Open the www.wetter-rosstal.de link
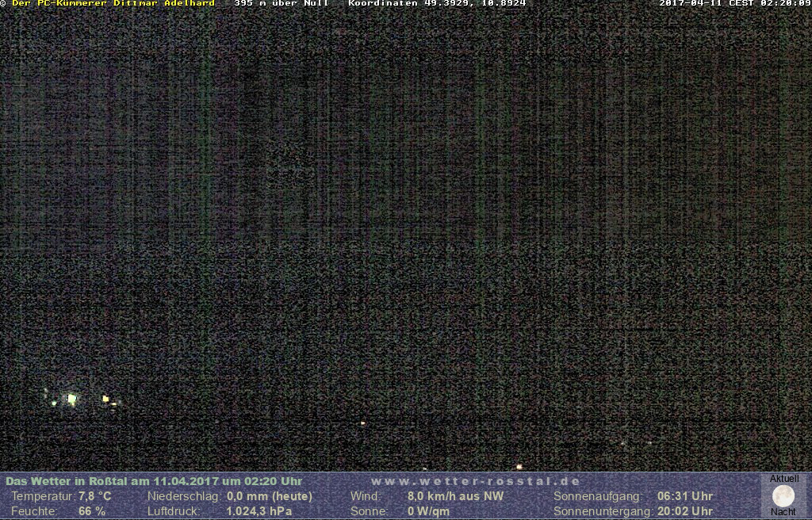 (x=476, y=481)
